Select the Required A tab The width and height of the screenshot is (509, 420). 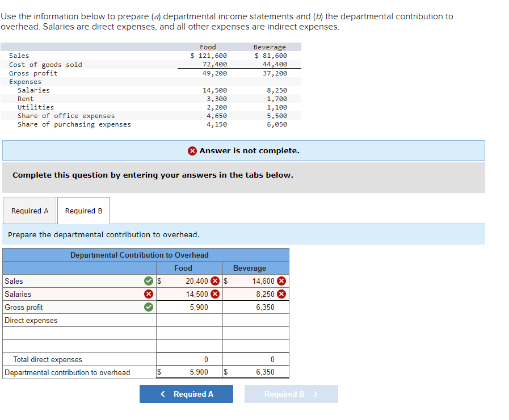30,210
